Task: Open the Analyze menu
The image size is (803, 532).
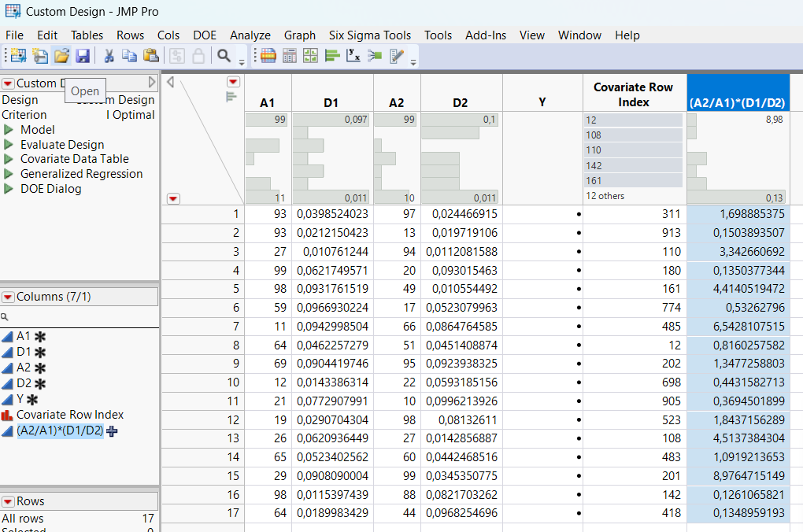Action: (x=250, y=35)
